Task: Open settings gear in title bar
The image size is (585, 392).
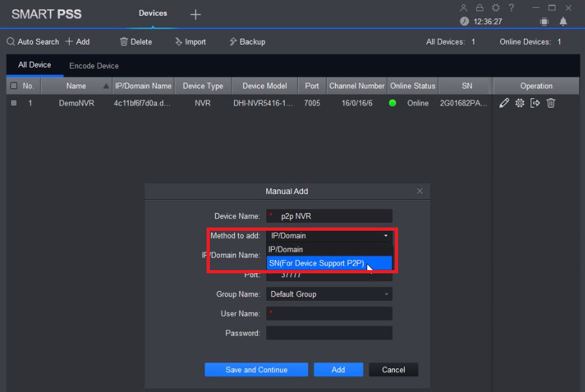Action: point(495,8)
